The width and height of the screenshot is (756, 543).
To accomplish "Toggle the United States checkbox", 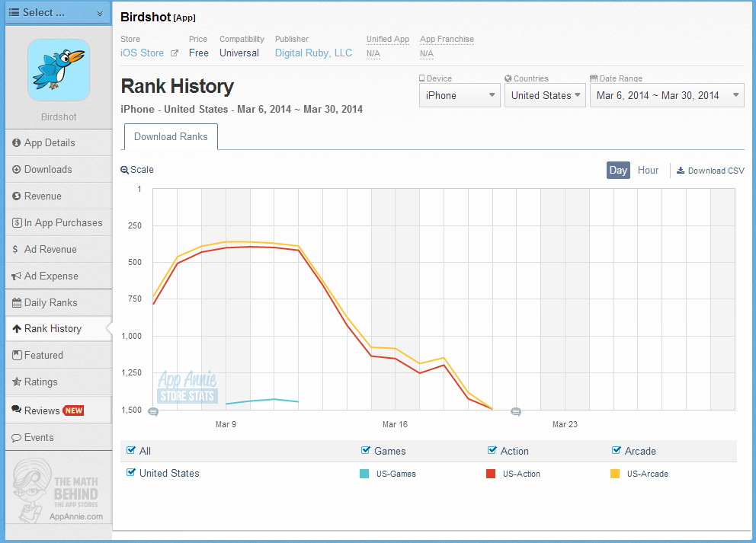I will point(130,472).
